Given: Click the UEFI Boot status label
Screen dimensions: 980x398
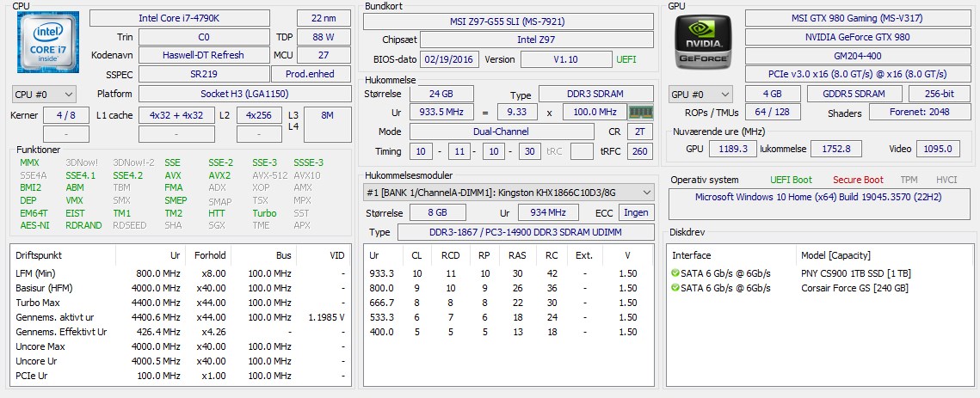Looking at the screenshot, I should click(x=791, y=180).
